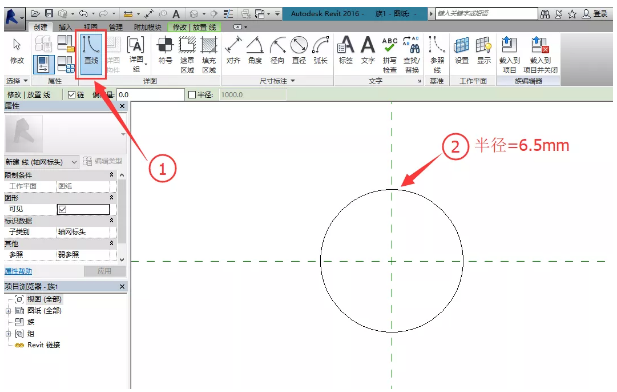The height and width of the screenshot is (392, 617).
Task: Click the Save icon in quick access toolbar
Action: 49,14
